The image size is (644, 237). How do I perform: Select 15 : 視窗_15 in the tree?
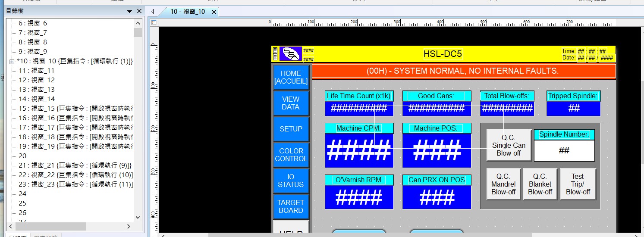pyautogui.click(x=73, y=109)
